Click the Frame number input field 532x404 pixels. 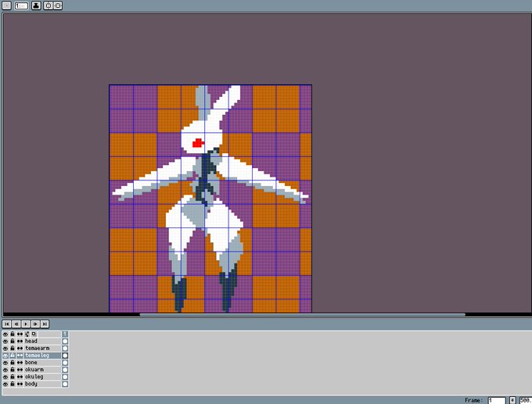(x=497, y=400)
